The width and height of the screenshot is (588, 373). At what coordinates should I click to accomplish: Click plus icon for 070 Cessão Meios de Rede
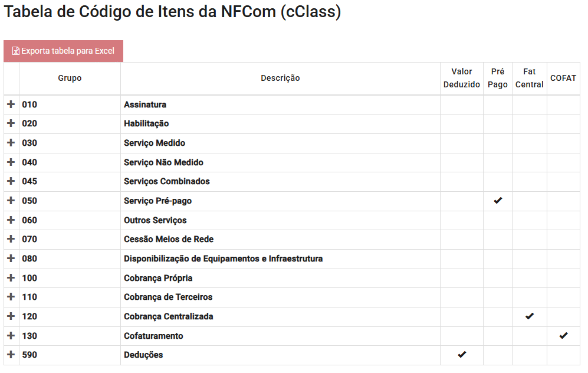click(11, 239)
